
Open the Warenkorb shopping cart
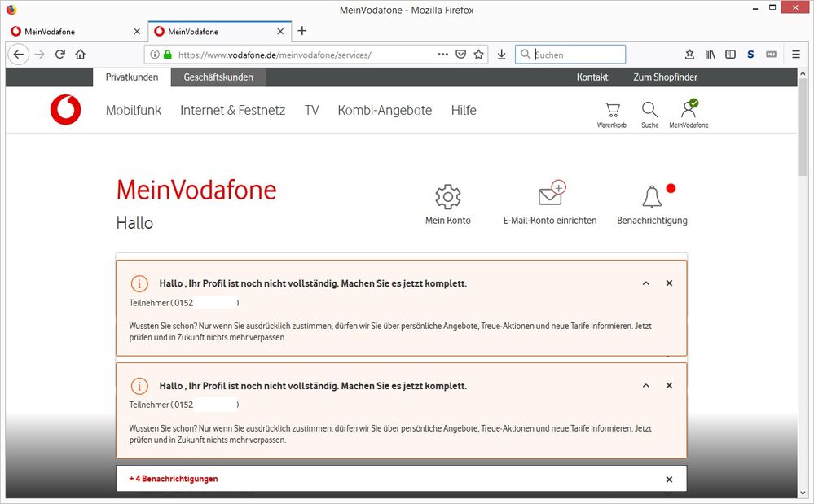point(612,115)
